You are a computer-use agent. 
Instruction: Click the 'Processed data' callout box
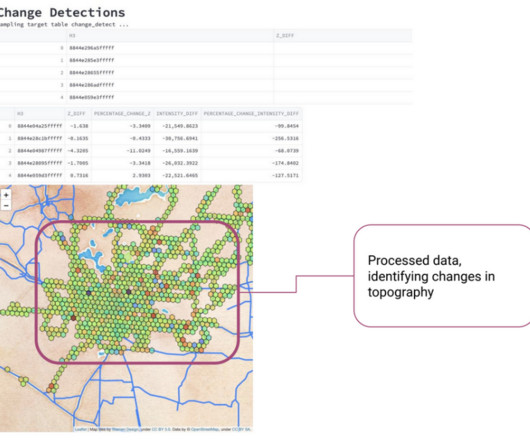tap(442, 276)
